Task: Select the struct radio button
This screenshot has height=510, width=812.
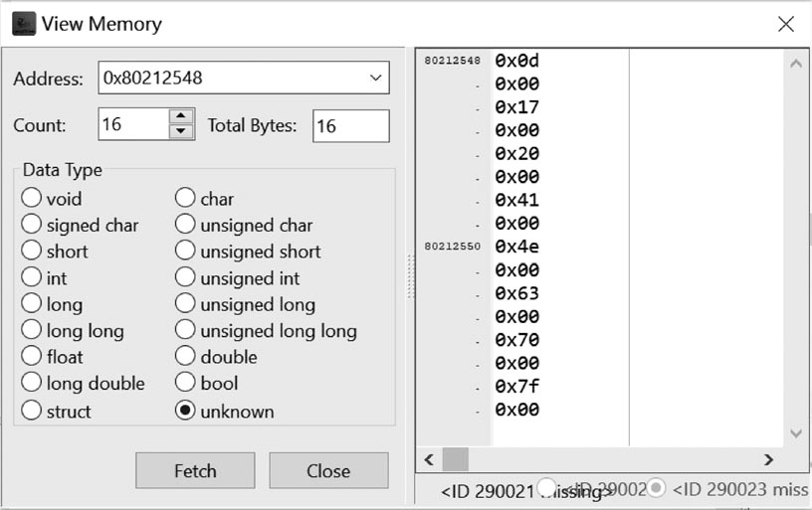Action: (32, 411)
